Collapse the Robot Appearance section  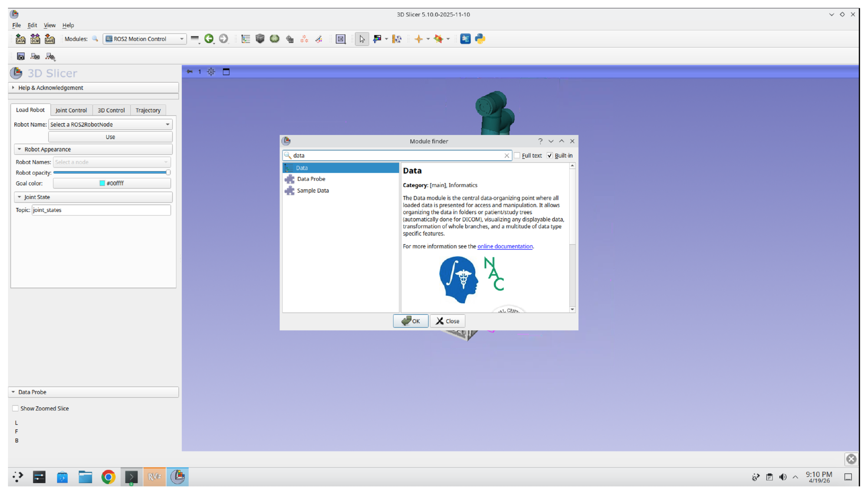[x=19, y=149]
